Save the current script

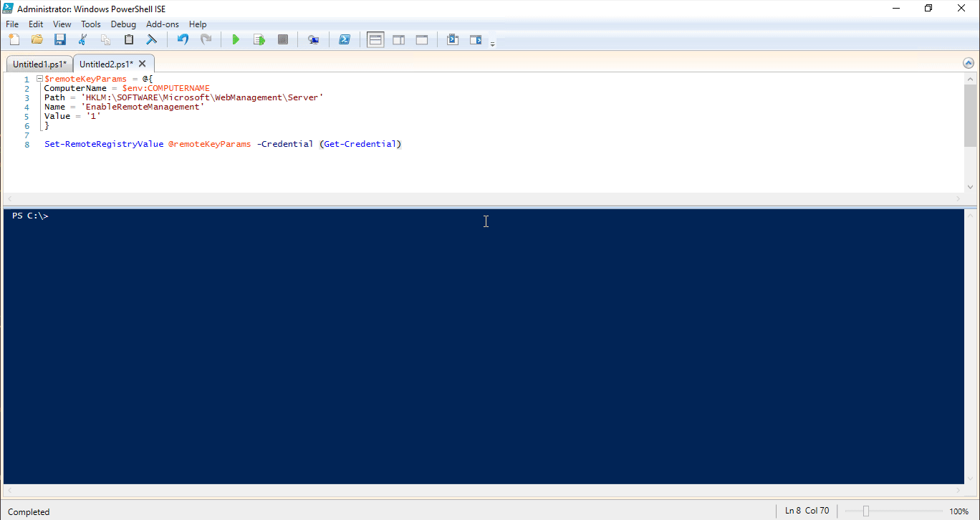60,39
